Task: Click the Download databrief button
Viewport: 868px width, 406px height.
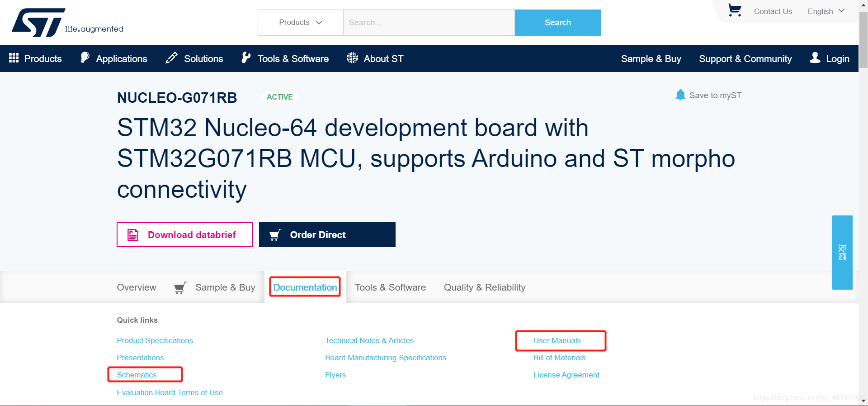Action: (x=185, y=234)
